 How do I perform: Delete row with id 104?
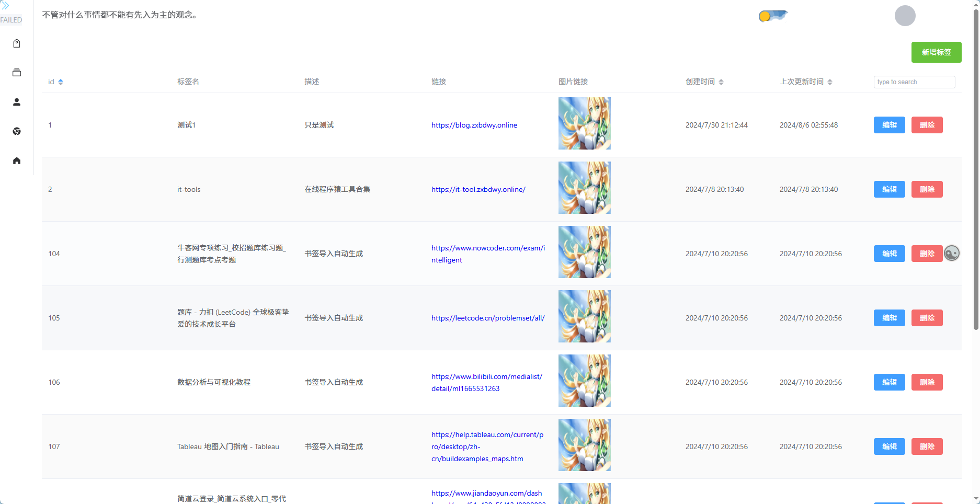point(927,254)
